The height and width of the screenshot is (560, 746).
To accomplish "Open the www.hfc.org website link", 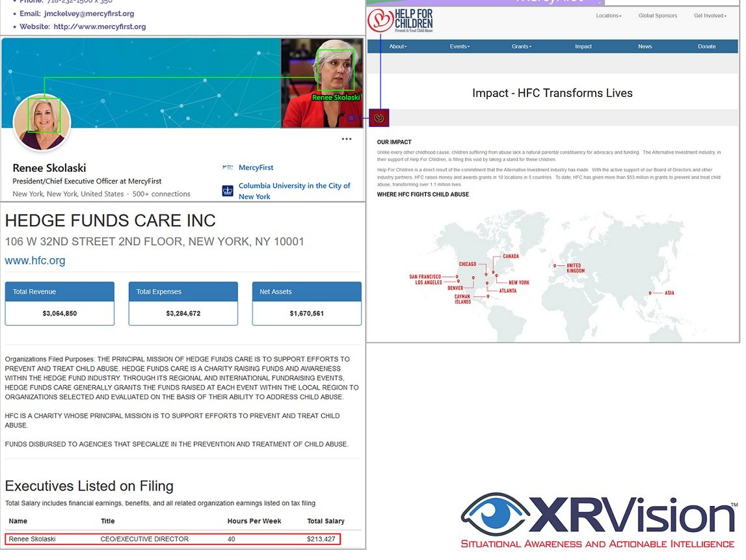I will pos(35,261).
